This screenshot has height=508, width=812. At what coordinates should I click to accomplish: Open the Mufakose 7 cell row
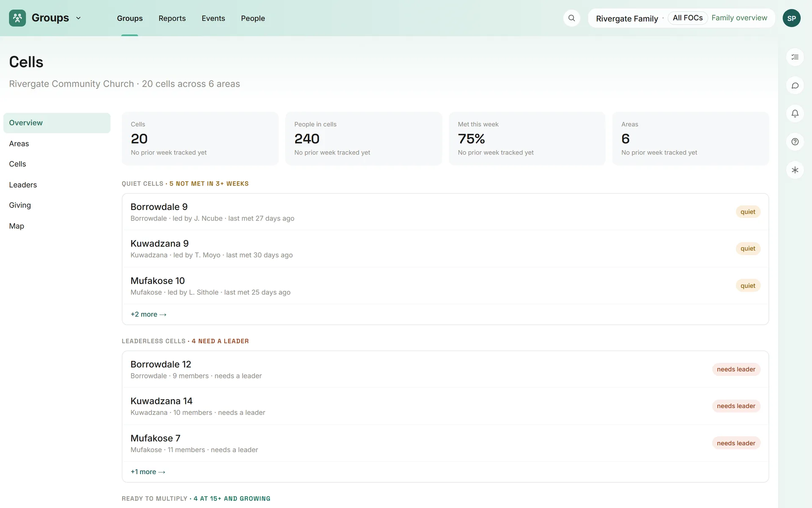coord(445,443)
